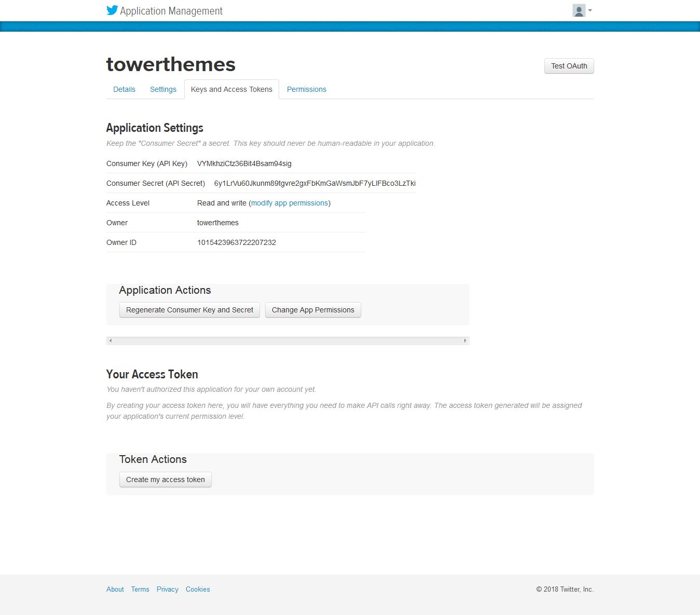The height and width of the screenshot is (615, 700).
Task: Open the Cookies footer link
Action: [198, 589]
